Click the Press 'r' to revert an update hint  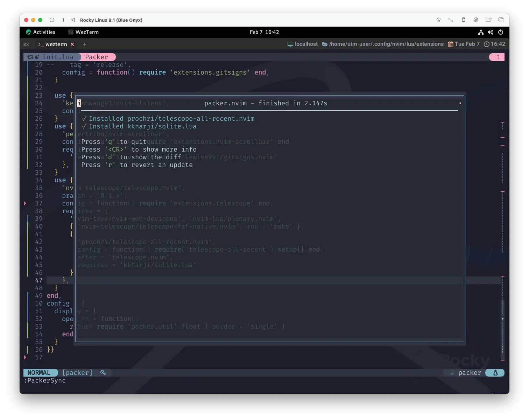point(137,165)
